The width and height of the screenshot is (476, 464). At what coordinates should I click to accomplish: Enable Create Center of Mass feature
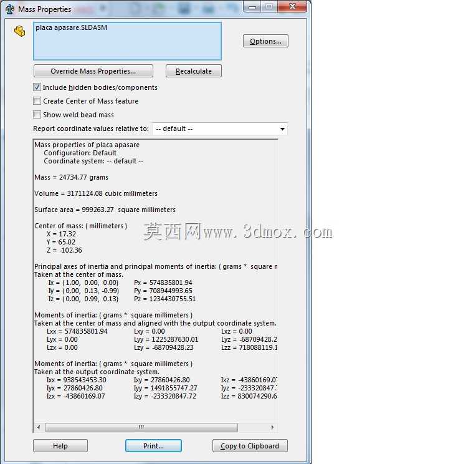37,101
